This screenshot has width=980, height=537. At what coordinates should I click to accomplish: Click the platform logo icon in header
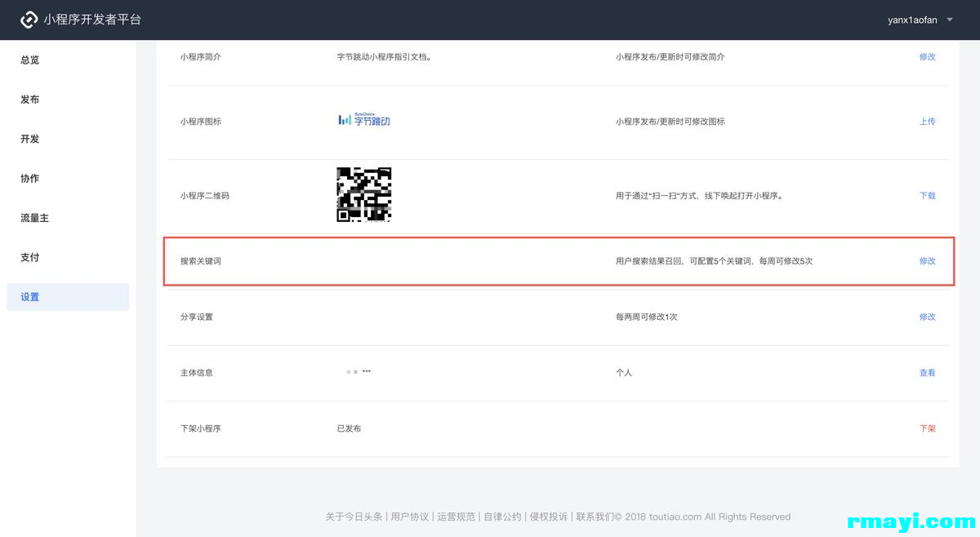click(29, 20)
